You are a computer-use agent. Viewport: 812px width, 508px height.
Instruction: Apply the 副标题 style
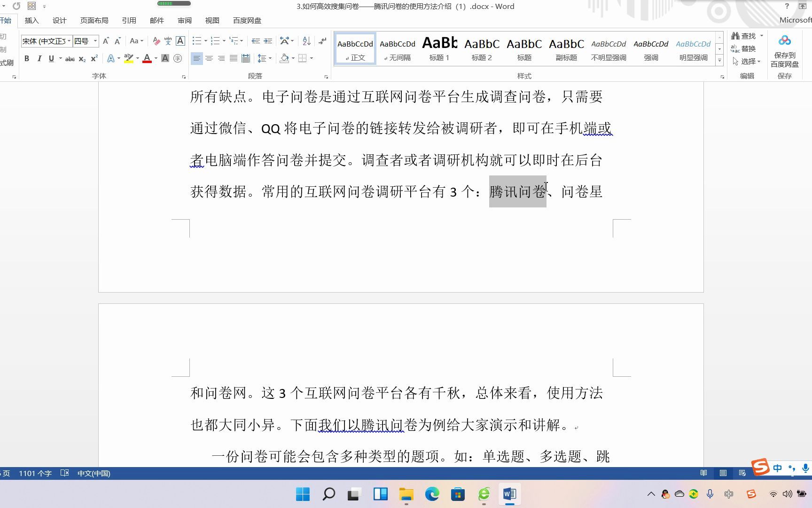coord(566,48)
